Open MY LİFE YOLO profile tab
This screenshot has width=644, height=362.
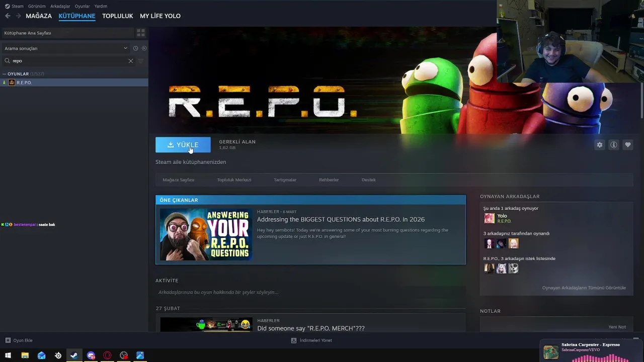160,16
